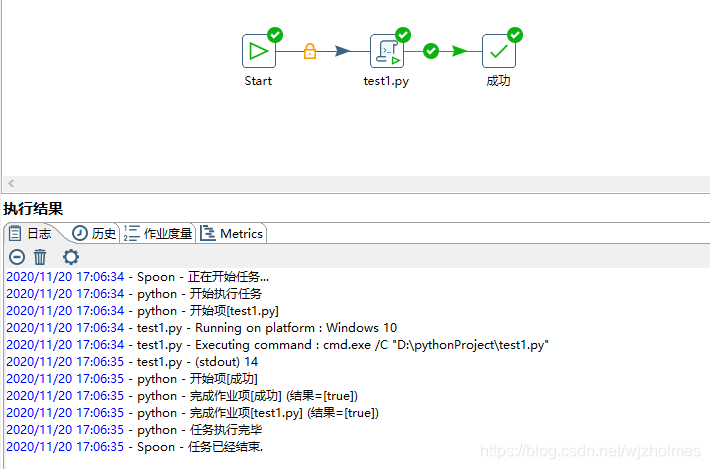
Task: Switch to the Metrics tab
Action: point(231,234)
